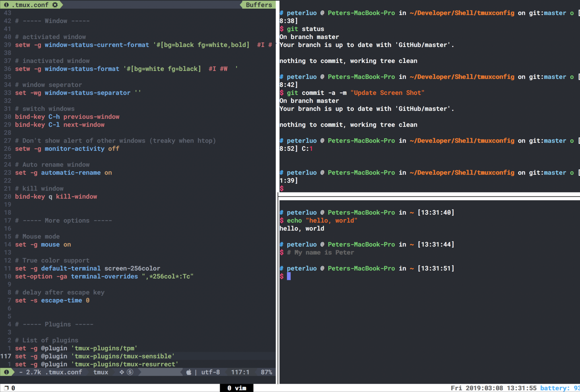
Task: Click the current line number 117 in gutter
Action: [6, 356]
